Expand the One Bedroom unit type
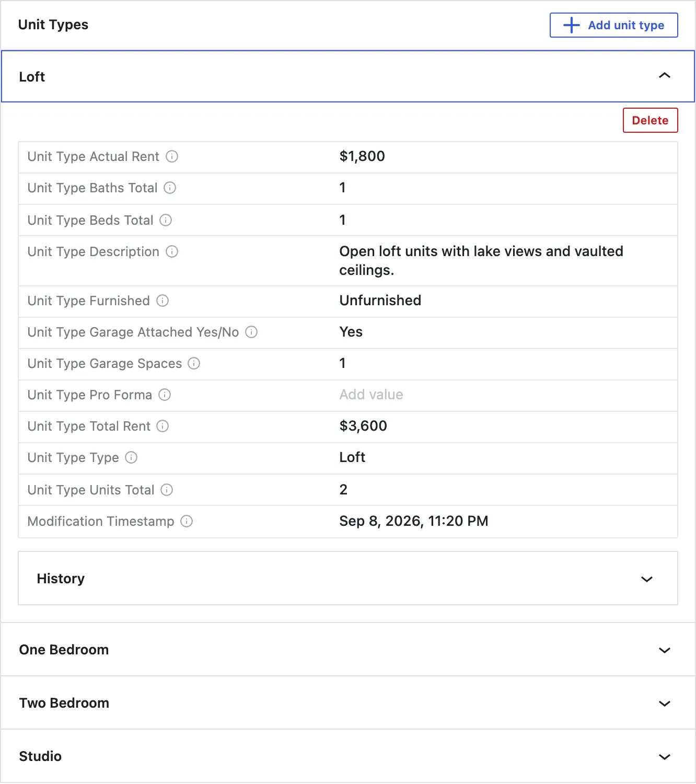This screenshot has height=784, width=696. pyautogui.click(x=348, y=650)
